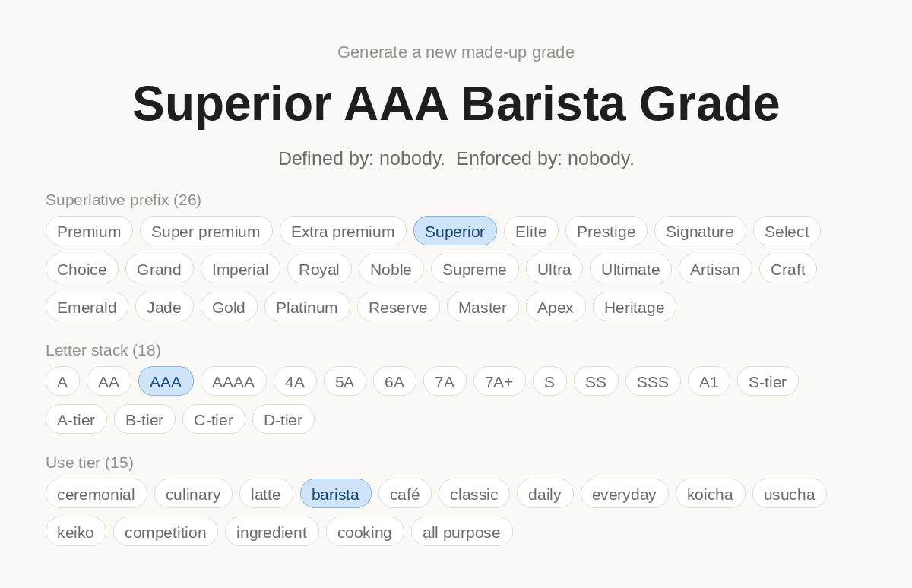Viewport: 912px width, 588px height.
Task: Select the ceremonial use tier chip
Action: click(96, 494)
